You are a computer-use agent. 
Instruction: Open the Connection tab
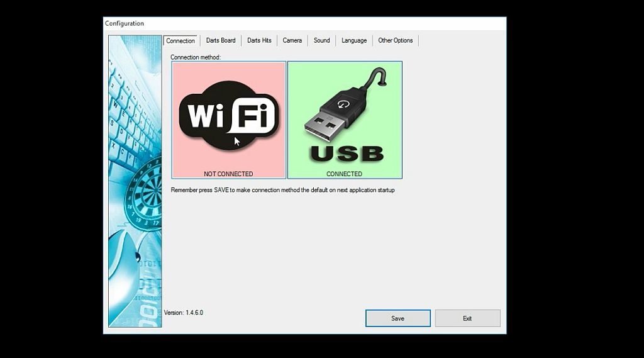(x=180, y=41)
